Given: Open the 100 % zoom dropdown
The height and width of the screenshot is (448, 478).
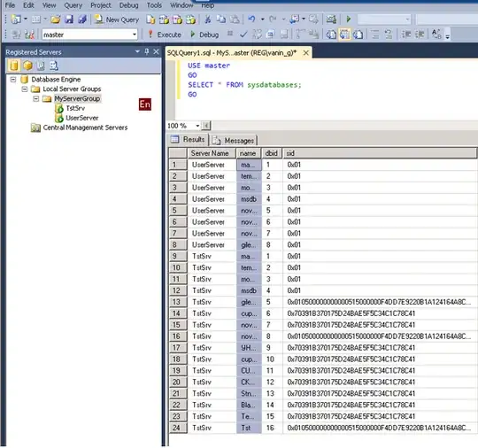Looking at the screenshot, I should pos(197,126).
